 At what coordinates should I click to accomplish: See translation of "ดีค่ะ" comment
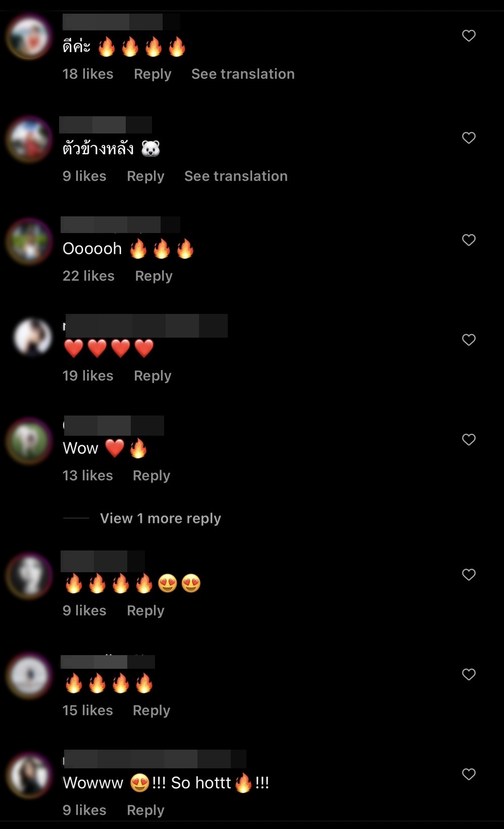[x=243, y=74]
